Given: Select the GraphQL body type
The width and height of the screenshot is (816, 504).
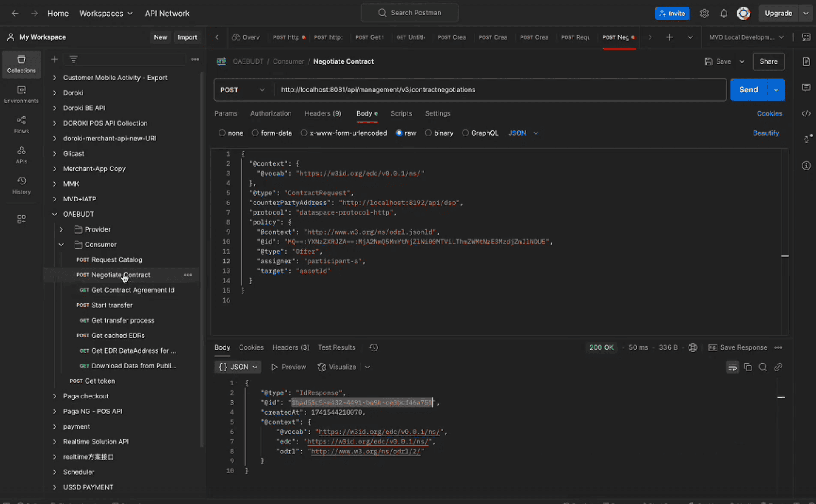Looking at the screenshot, I should click(x=466, y=133).
